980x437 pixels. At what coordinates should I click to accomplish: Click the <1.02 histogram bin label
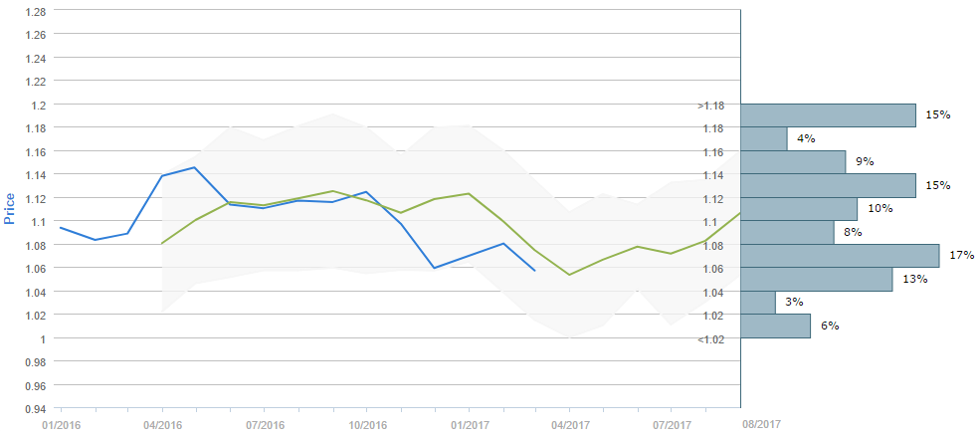point(710,339)
